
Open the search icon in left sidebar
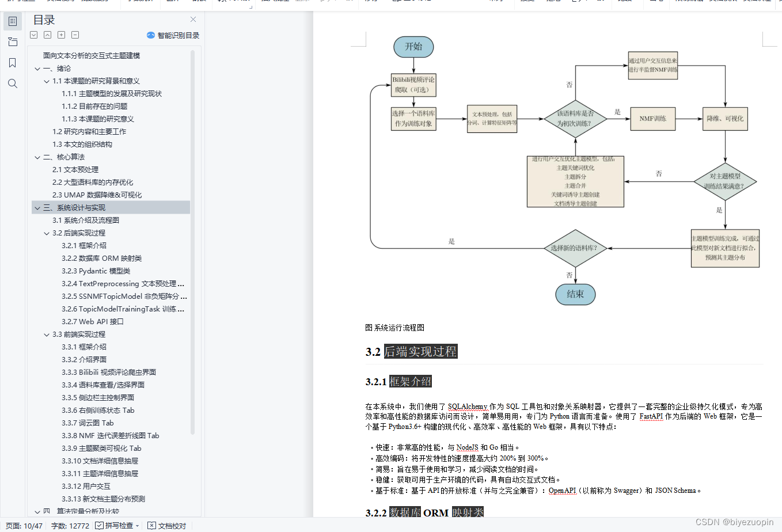[x=12, y=83]
